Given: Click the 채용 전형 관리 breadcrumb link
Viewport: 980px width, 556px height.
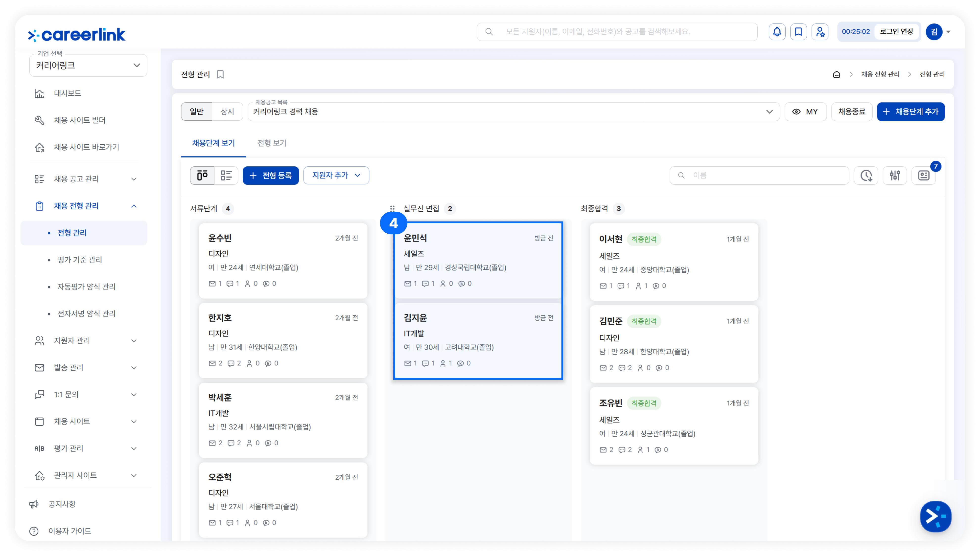Looking at the screenshot, I should pos(880,74).
